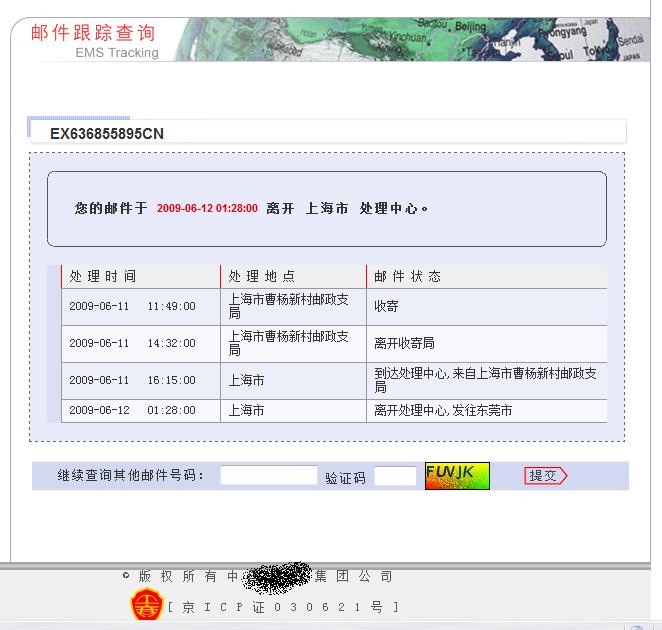
Task: Click the 离开收寄局 status cell
Action: [487, 343]
